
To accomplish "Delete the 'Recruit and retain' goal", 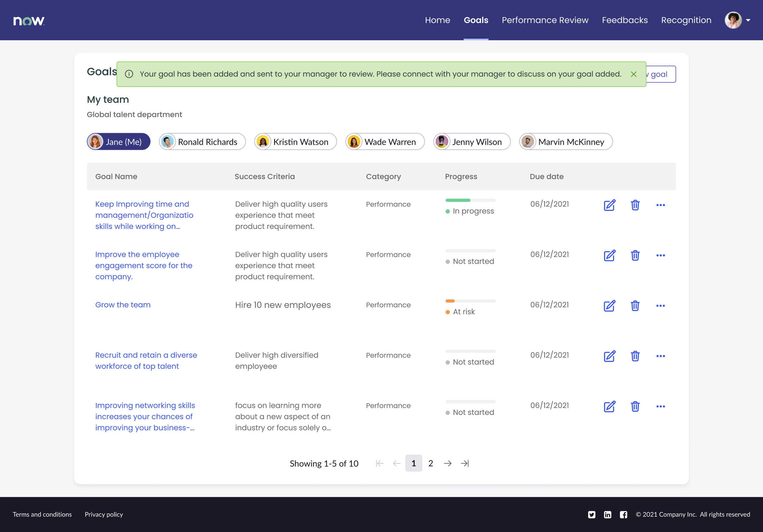I will (x=635, y=356).
